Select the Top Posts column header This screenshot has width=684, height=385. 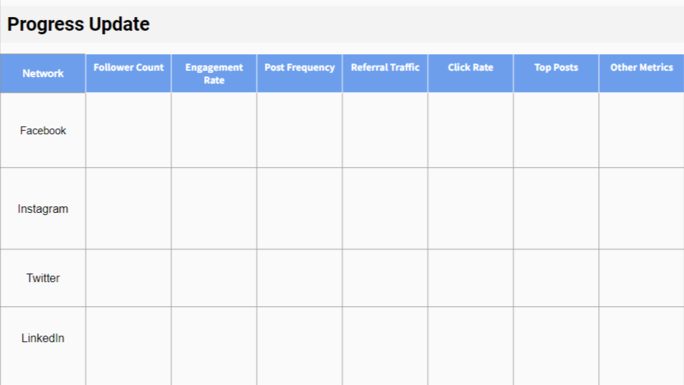556,73
